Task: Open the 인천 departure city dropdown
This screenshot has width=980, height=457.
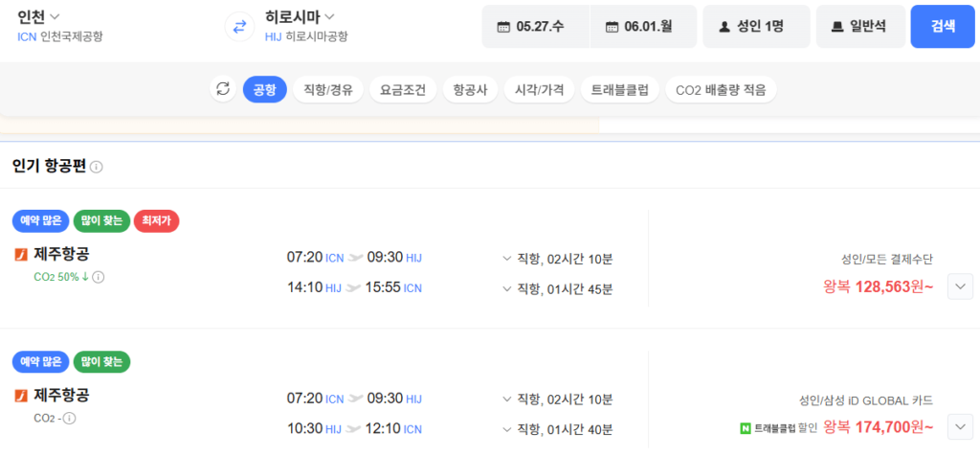Action: coord(39,16)
